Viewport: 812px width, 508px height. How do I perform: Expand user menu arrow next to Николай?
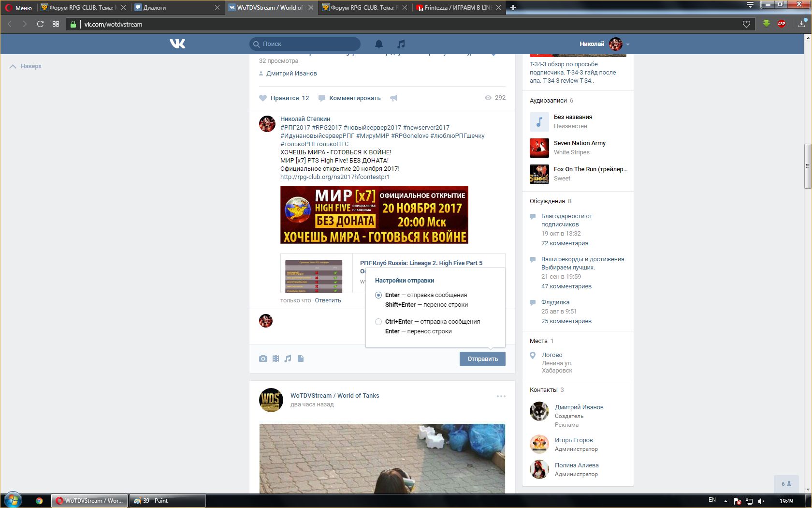628,44
